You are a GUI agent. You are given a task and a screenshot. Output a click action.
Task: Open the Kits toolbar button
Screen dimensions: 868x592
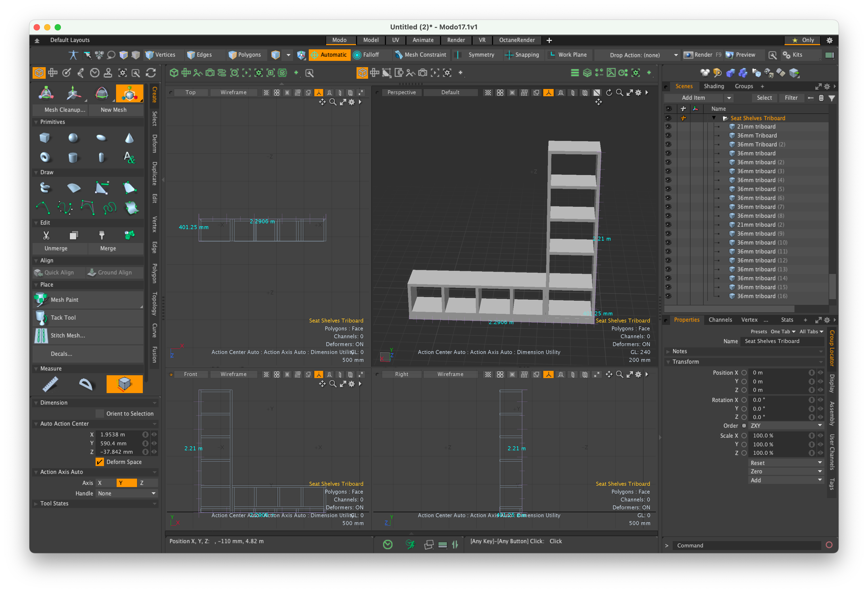point(793,55)
